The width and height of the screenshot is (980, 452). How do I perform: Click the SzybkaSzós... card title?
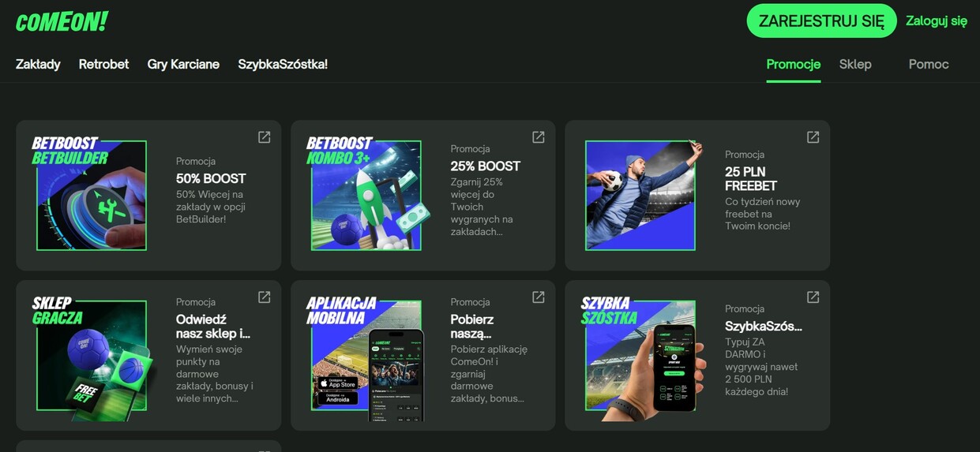point(764,327)
